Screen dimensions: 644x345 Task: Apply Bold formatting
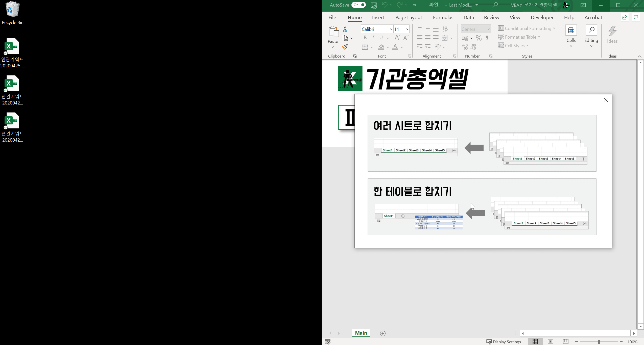(365, 38)
